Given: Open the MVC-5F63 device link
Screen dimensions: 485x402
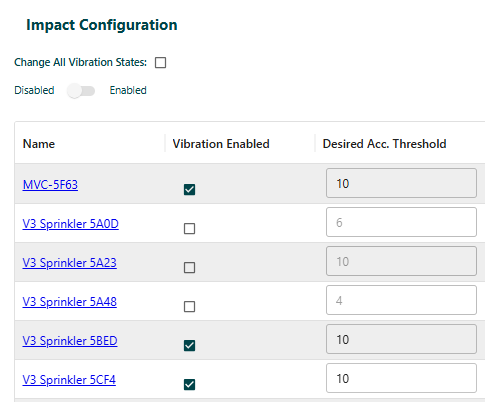Looking at the screenshot, I should [50, 185].
